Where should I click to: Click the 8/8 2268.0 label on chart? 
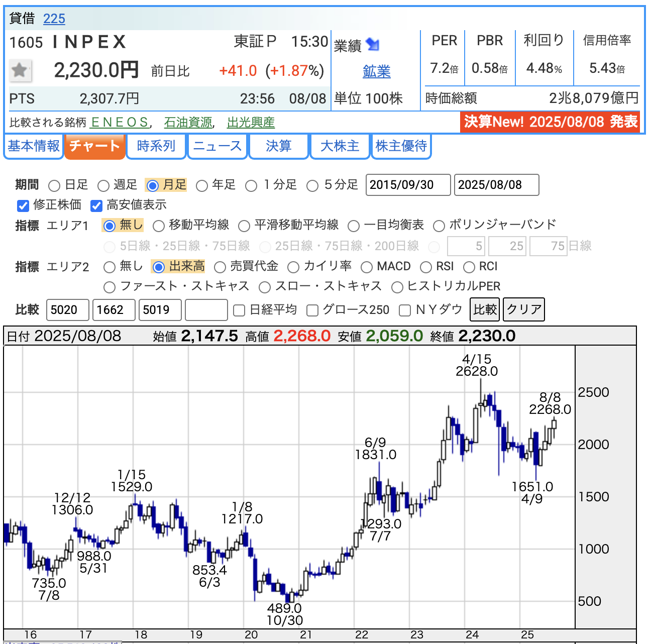(550, 404)
